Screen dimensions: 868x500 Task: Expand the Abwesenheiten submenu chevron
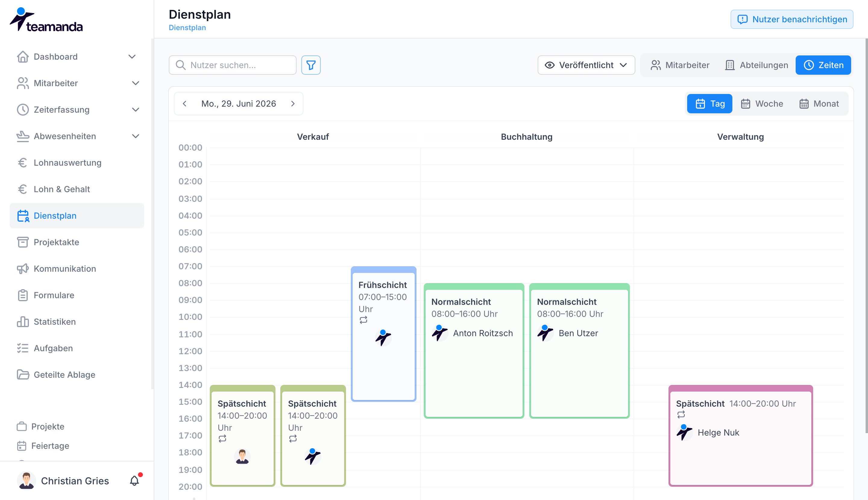(136, 136)
